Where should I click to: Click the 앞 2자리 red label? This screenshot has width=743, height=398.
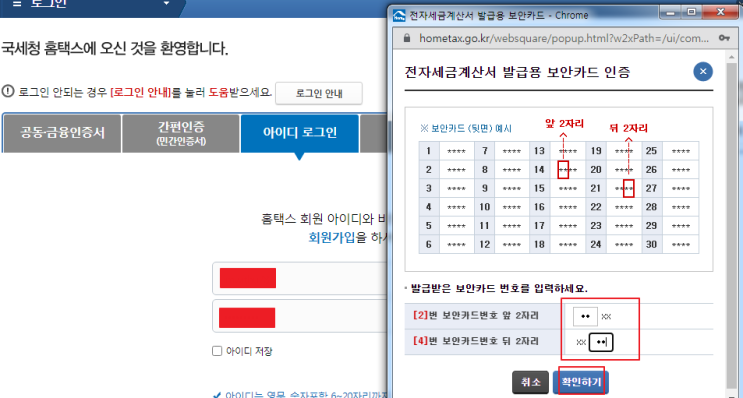564,124
